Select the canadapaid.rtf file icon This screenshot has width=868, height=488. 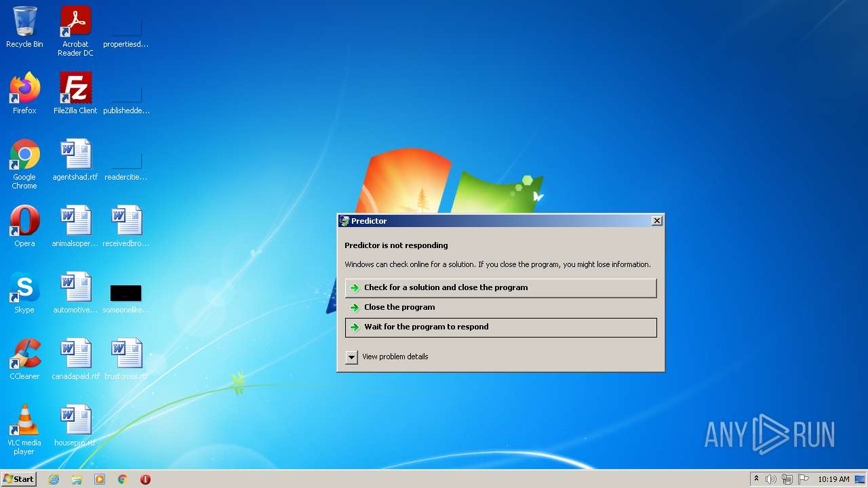(x=75, y=360)
